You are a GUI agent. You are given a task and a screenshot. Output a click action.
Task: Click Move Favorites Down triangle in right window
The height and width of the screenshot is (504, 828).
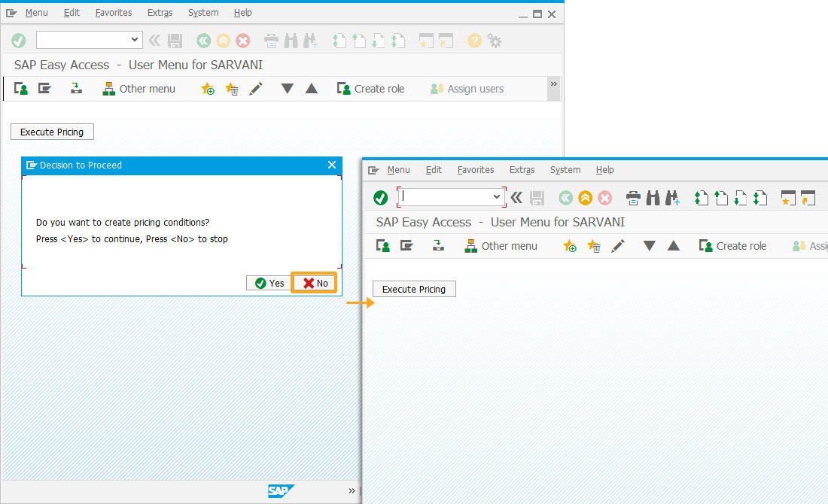[650, 246]
